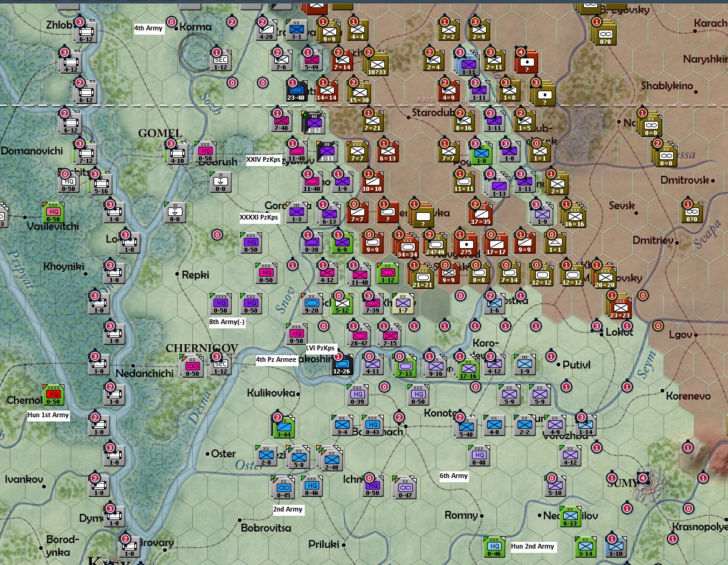
Task: Click the 4th Army label
Action: click(148, 29)
